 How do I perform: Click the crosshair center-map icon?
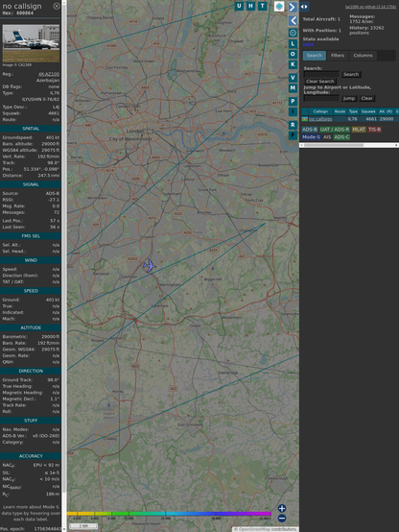pos(293,33)
